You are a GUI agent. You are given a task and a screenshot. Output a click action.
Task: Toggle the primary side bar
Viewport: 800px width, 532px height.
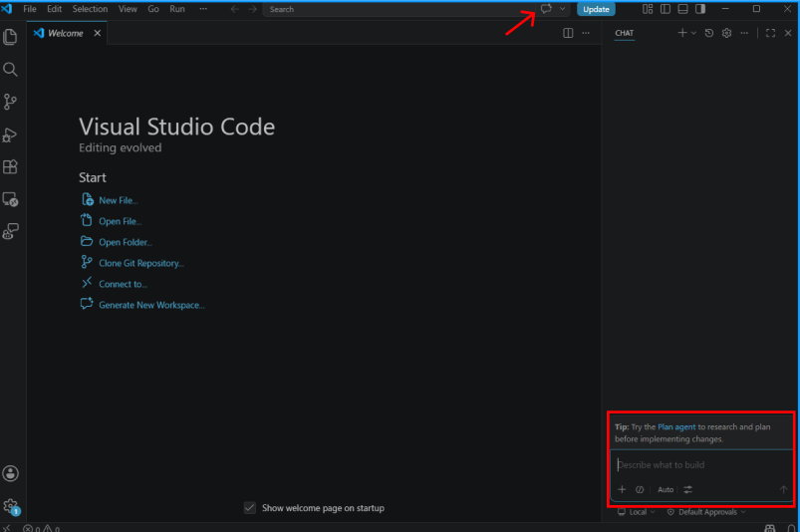point(666,9)
